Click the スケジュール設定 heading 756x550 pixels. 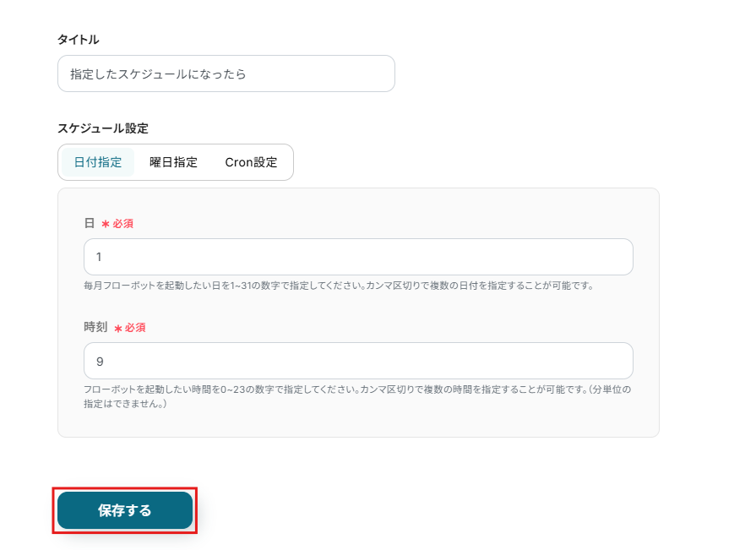[102, 128]
